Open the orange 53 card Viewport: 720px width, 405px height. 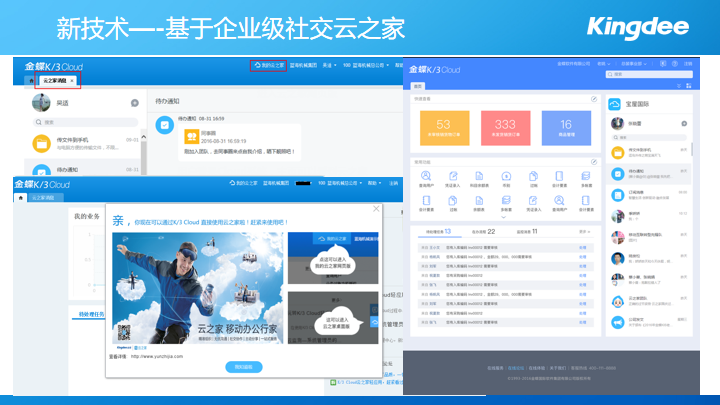point(444,128)
